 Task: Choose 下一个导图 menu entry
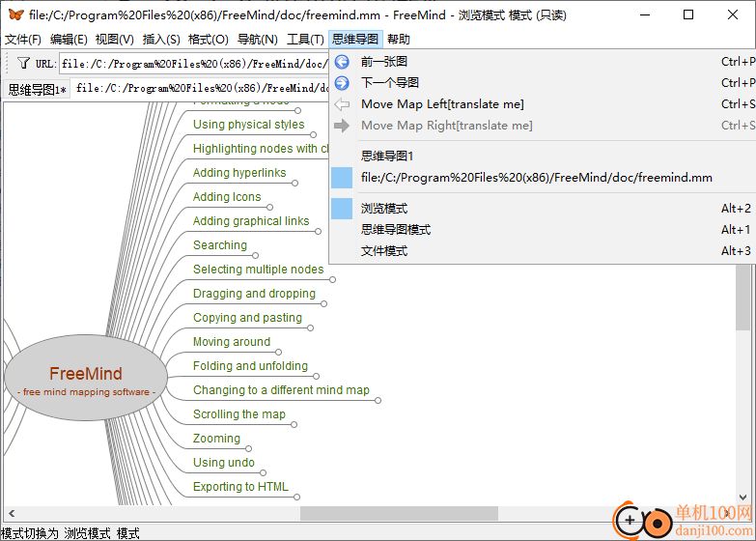coord(543,83)
